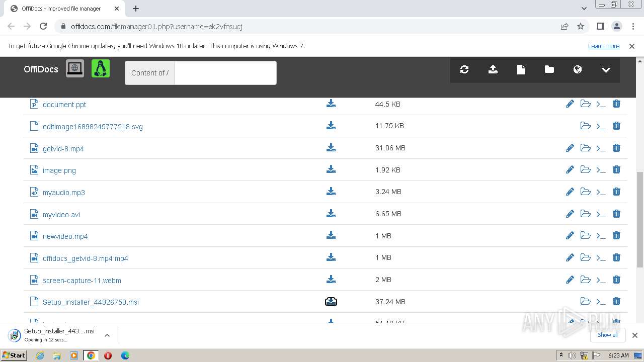Image resolution: width=644 pixels, height=362 pixels.
Task: Share this page icon in address bar
Action: [565, 26]
